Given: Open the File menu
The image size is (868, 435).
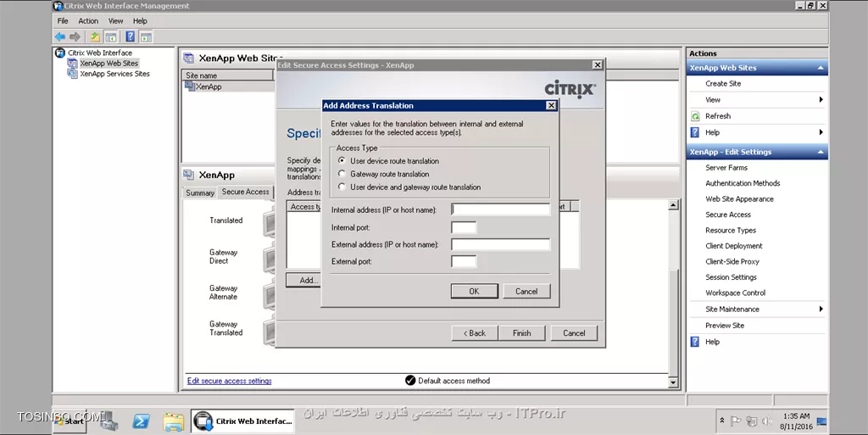Looking at the screenshot, I should (x=63, y=21).
